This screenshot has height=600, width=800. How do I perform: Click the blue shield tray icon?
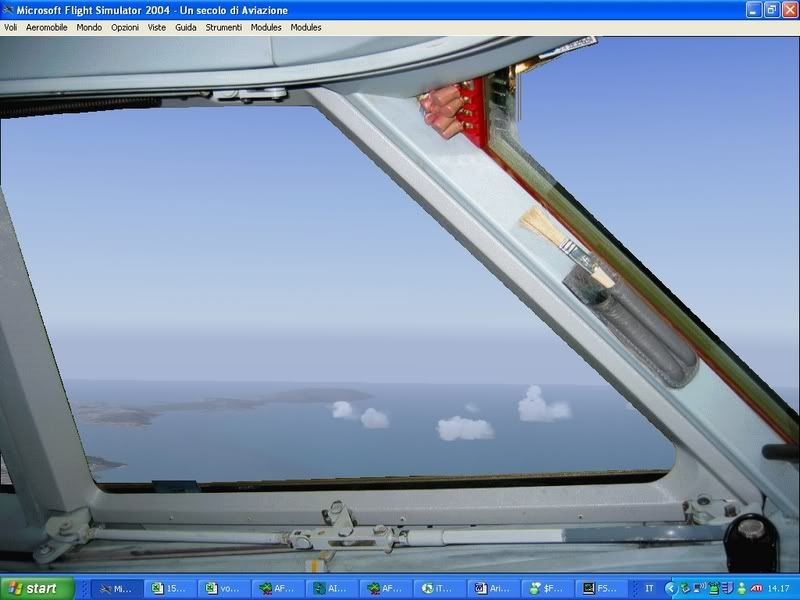click(728, 588)
